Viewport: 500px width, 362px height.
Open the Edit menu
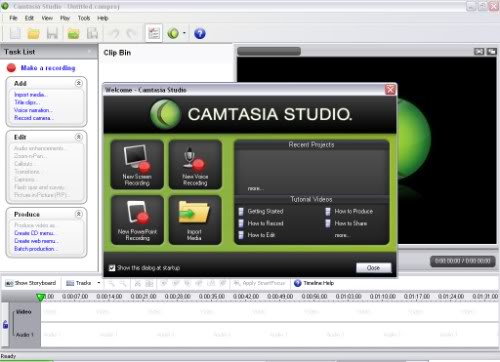[29, 18]
